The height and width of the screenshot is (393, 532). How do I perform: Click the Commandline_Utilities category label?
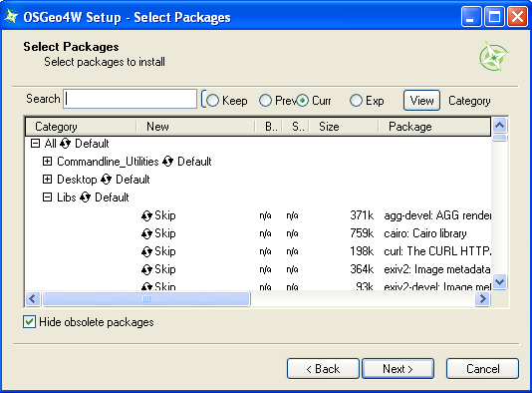(108, 162)
